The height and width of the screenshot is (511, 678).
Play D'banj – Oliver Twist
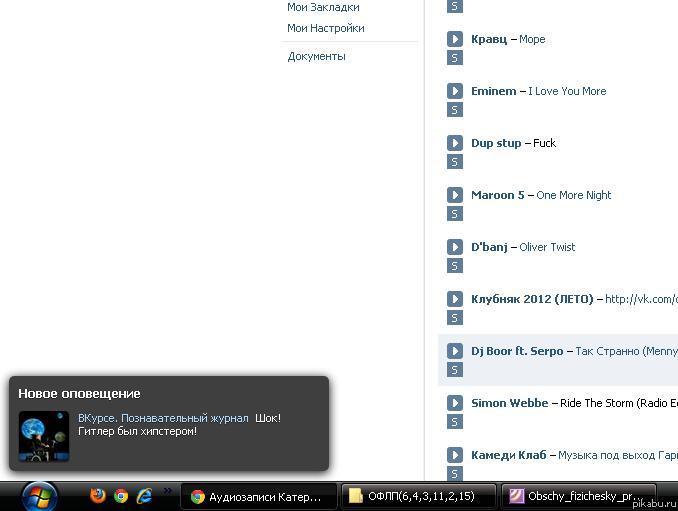454,247
